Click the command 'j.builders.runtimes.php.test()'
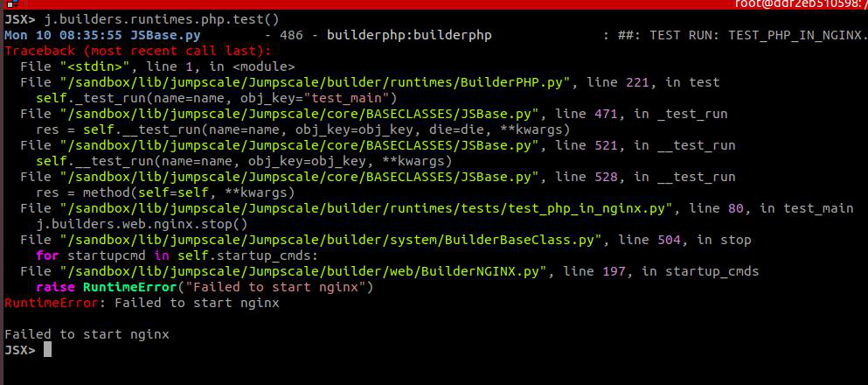The image size is (868, 385). pyautogui.click(x=162, y=20)
